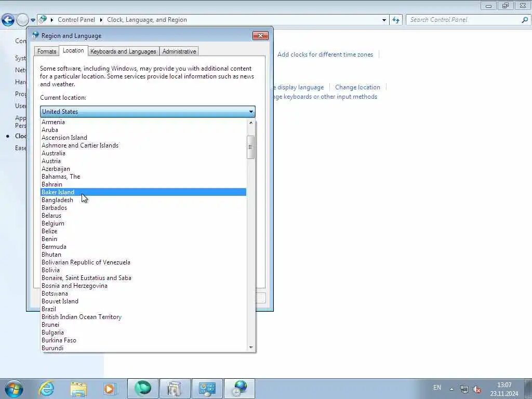Image resolution: width=532 pixels, height=399 pixels.
Task: Select Belgium as location
Action: coord(143,223)
